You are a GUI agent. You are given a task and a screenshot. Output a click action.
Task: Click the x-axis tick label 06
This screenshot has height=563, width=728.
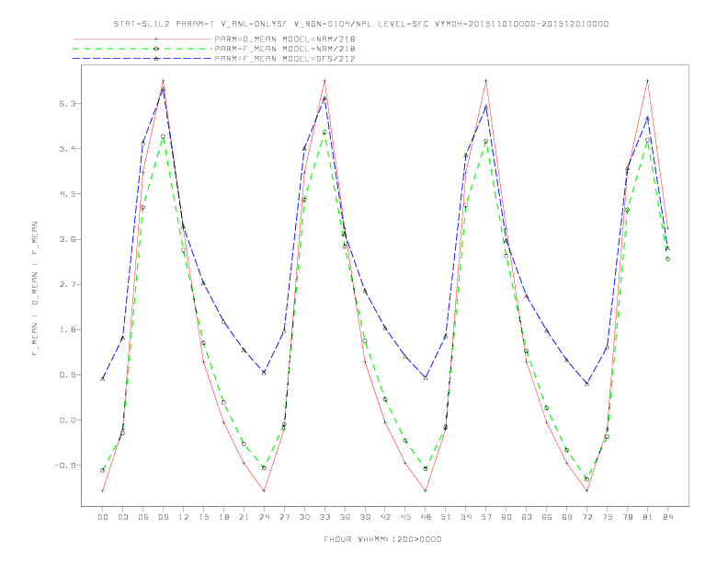(143, 517)
